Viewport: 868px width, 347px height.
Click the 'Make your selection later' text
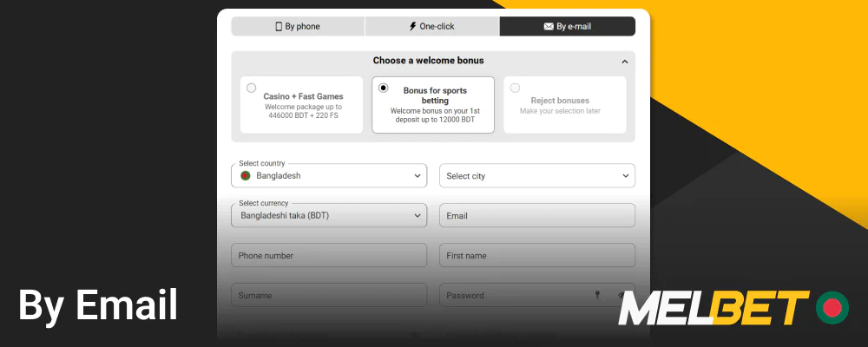point(560,111)
